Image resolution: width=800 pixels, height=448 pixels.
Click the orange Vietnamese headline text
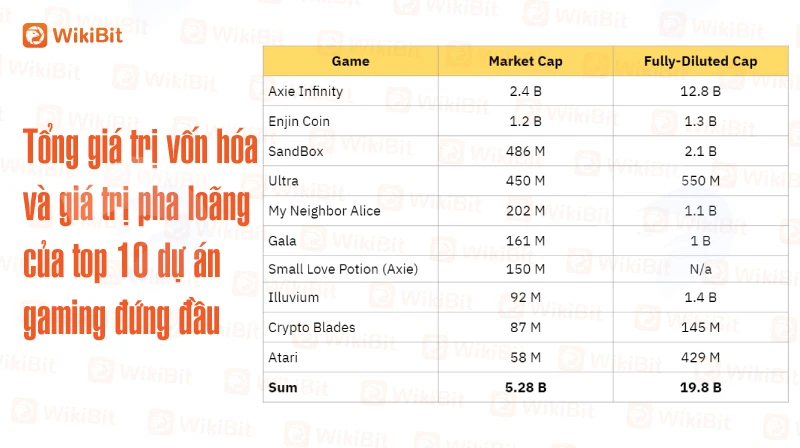tap(140, 233)
